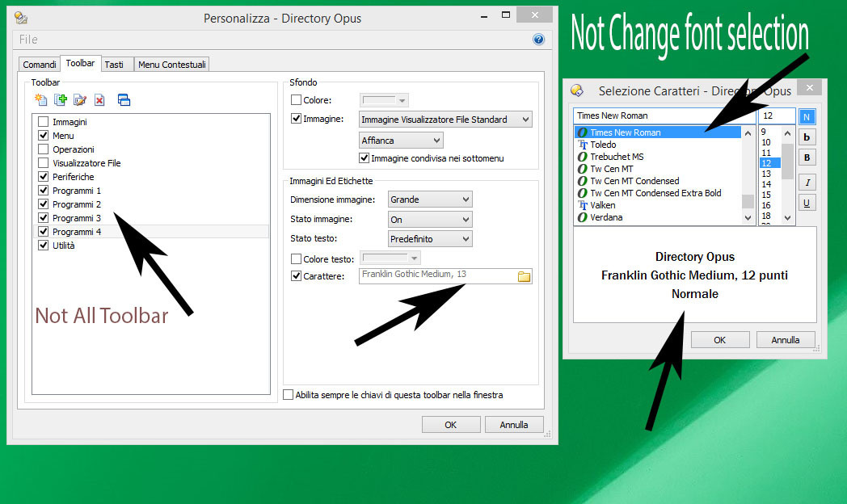This screenshot has width=847, height=504.
Task: Click the blue stacked-windows toolbar icon
Action: click(124, 100)
